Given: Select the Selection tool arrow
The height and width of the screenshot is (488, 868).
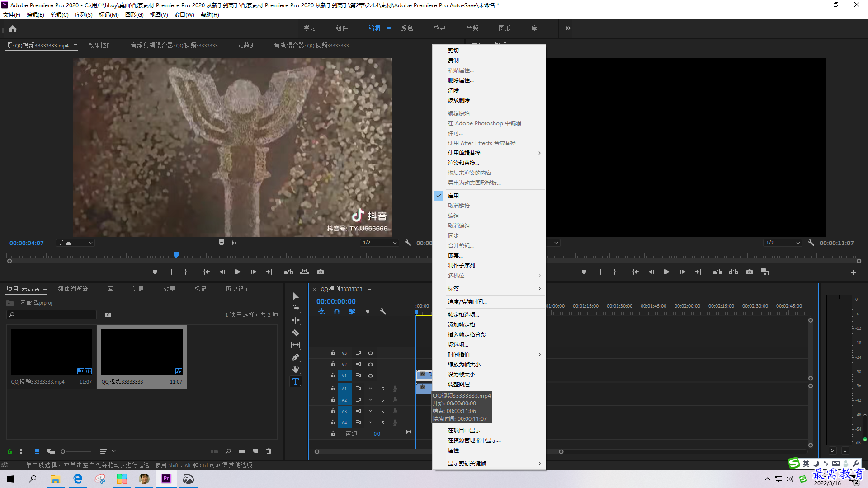Looking at the screenshot, I should (296, 296).
